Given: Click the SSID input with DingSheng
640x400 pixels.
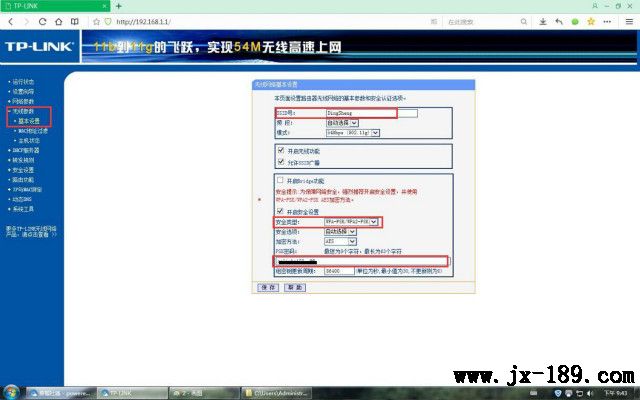Looking at the screenshot, I should 371,113.
